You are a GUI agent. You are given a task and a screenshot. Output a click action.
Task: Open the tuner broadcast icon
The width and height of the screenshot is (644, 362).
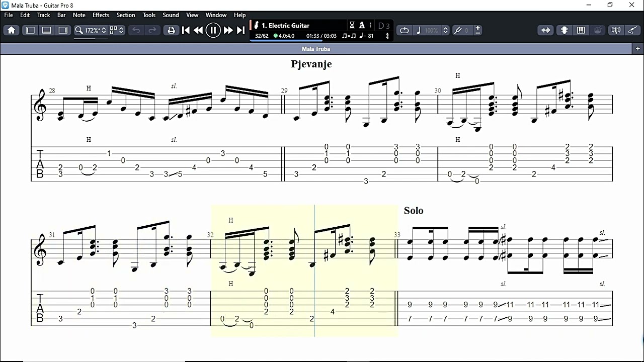(616, 30)
